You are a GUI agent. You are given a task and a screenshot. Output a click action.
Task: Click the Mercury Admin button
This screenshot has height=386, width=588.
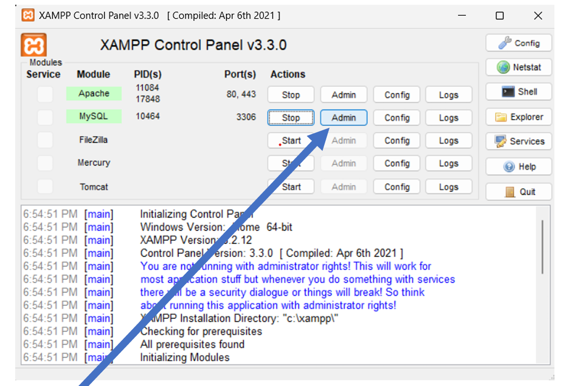click(x=344, y=164)
